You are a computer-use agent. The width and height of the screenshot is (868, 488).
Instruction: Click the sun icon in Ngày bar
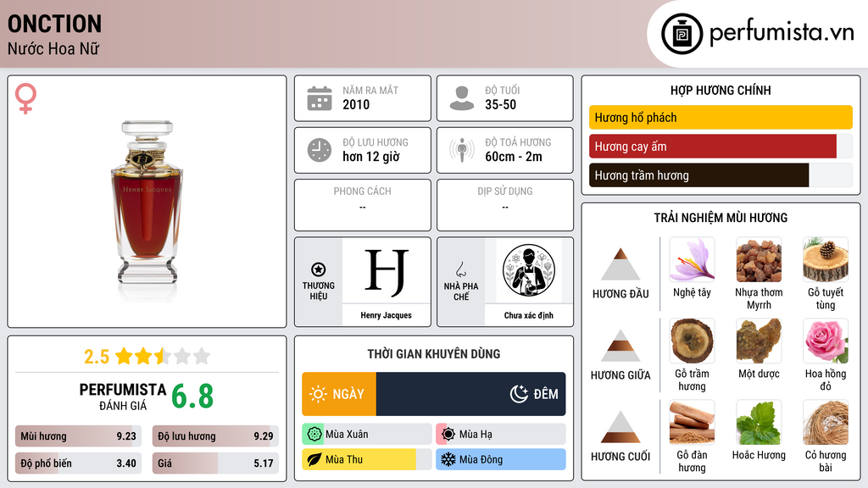pyautogui.click(x=319, y=394)
